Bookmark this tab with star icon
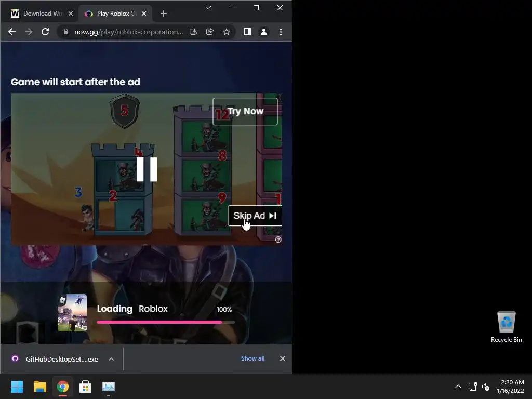 (227, 32)
